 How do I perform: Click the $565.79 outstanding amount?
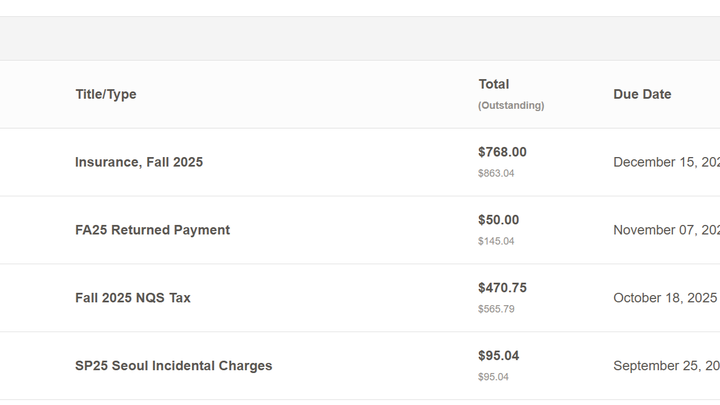(x=496, y=309)
